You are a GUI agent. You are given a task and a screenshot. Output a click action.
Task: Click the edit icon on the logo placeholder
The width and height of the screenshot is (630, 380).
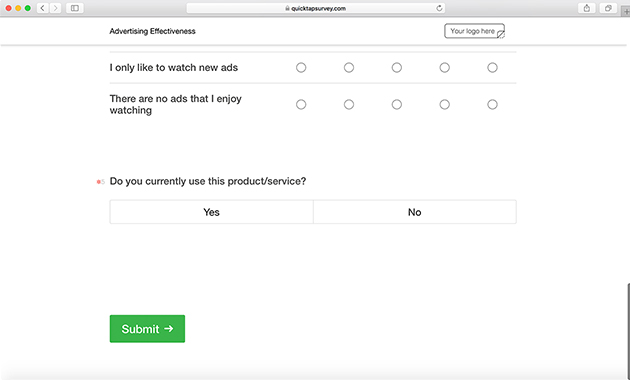[501, 35]
